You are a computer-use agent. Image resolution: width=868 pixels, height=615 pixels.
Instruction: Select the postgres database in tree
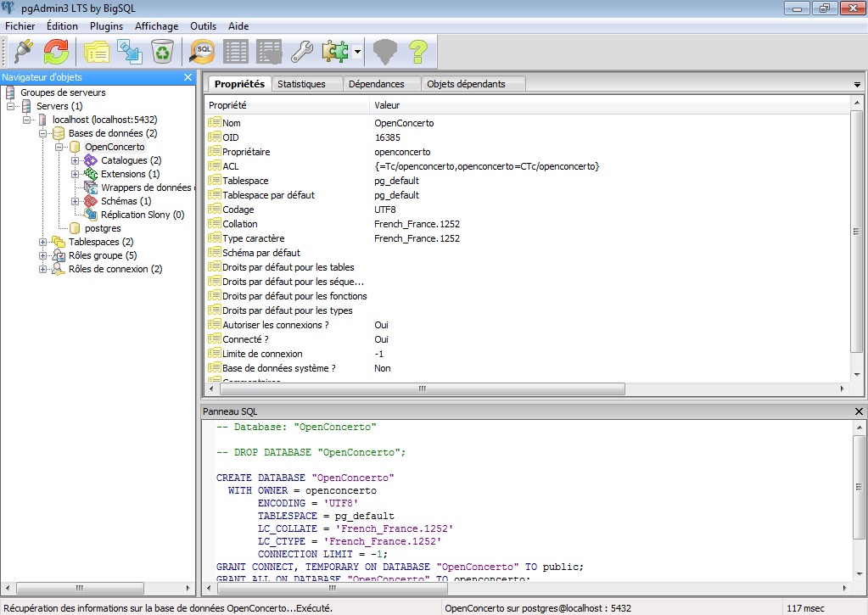coord(103,228)
